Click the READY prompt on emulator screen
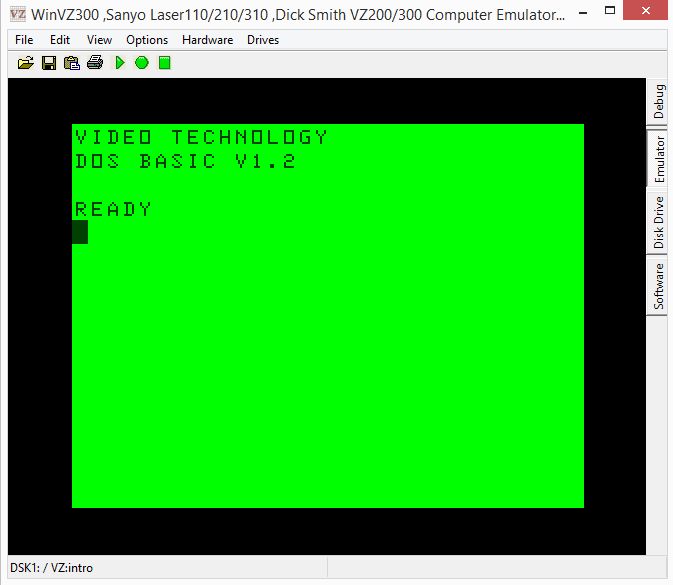The width and height of the screenshot is (673, 585). (x=113, y=209)
